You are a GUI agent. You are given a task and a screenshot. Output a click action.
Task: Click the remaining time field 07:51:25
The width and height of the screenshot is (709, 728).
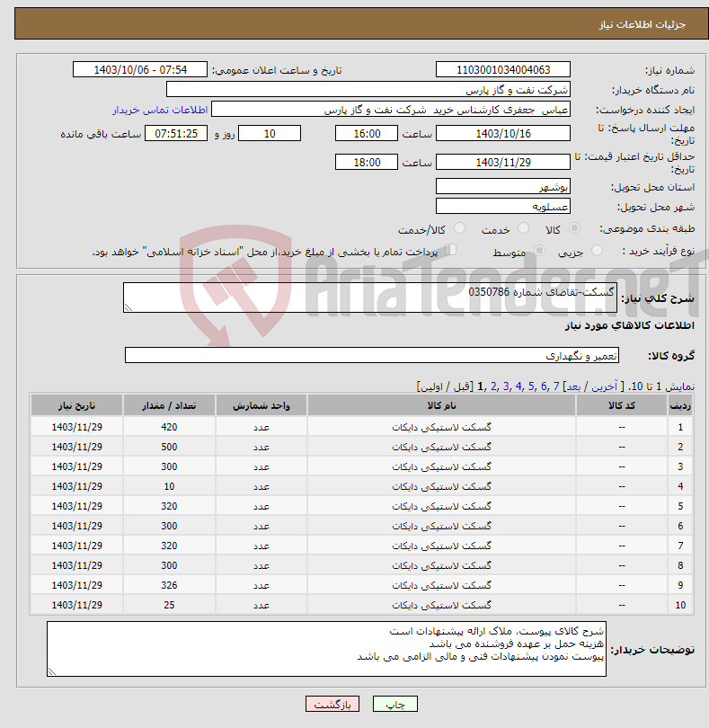176,133
